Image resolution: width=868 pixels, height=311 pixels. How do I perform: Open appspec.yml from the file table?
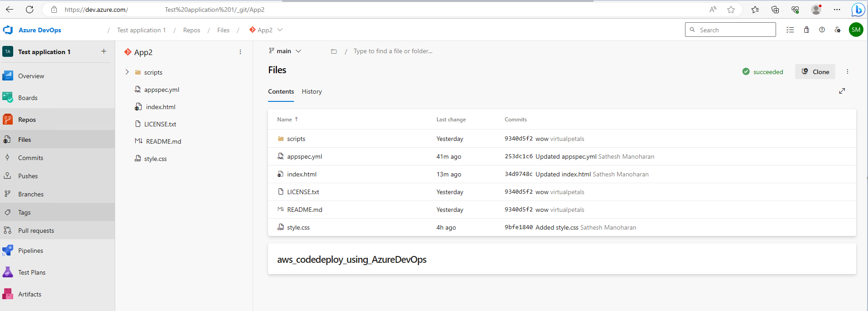(x=305, y=156)
